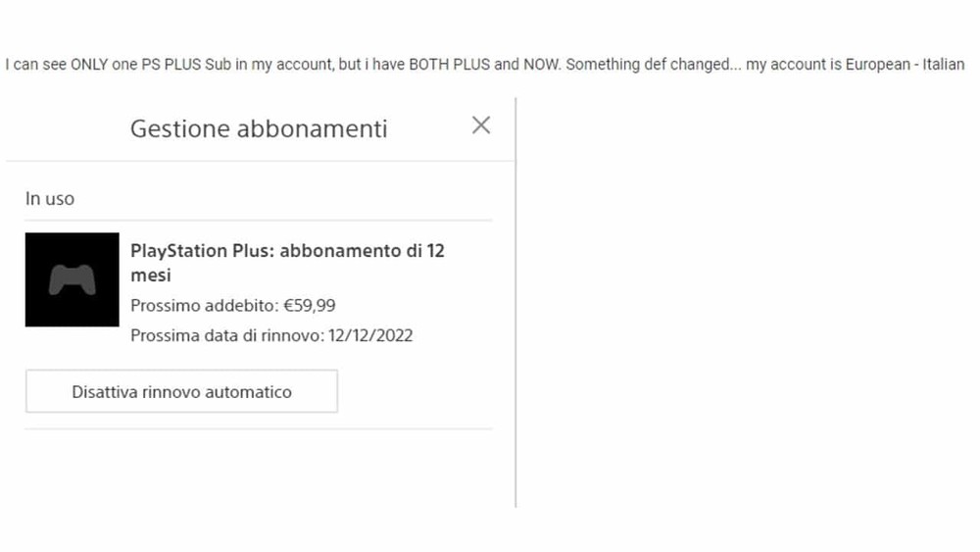Click the gray controller icon

click(73, 279)
